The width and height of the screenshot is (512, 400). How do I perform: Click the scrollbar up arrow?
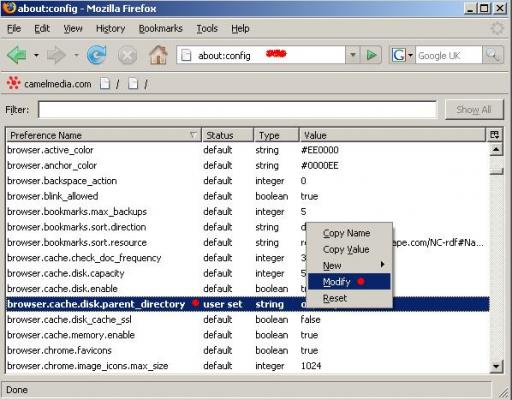pyautogui.click(x=496, y=150)
